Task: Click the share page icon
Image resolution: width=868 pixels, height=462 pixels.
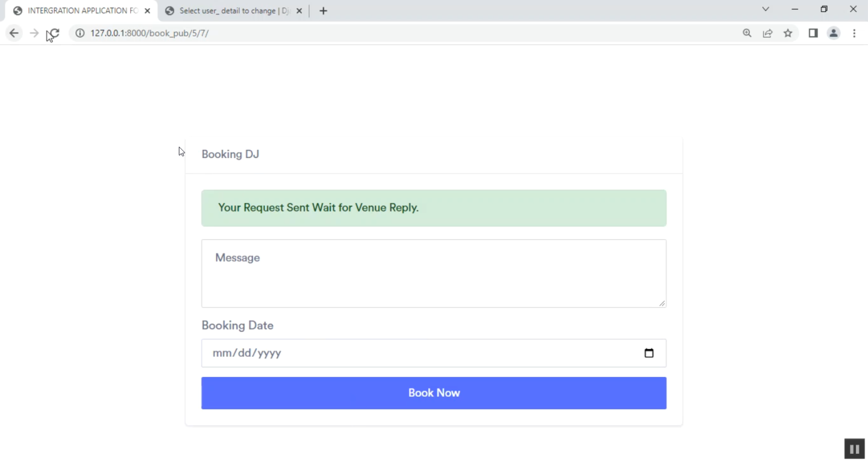Action: point(767,34)
